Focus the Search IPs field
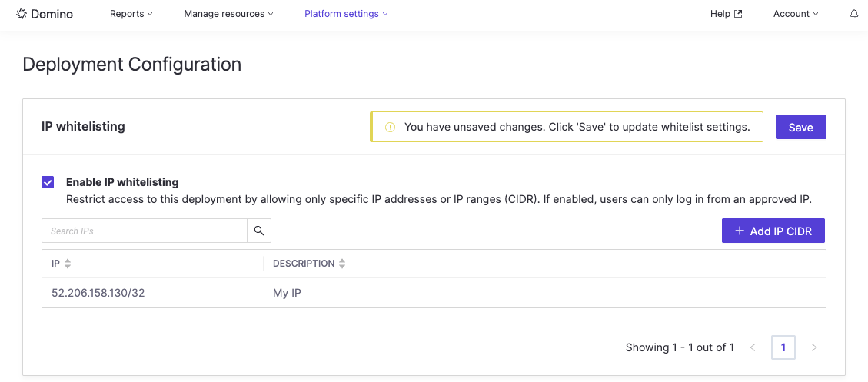This screenshot has height=382, width=868. (145, 231)
